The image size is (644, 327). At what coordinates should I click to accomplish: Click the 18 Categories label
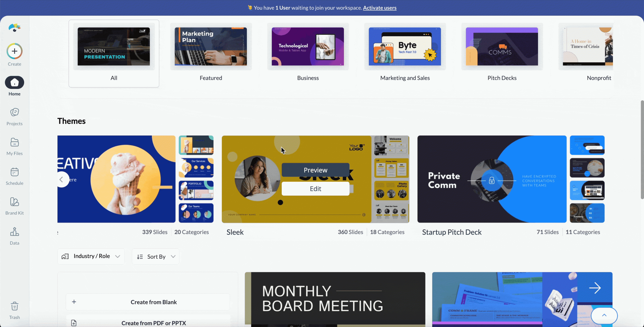pyautogui.click(x=387, y=232)
